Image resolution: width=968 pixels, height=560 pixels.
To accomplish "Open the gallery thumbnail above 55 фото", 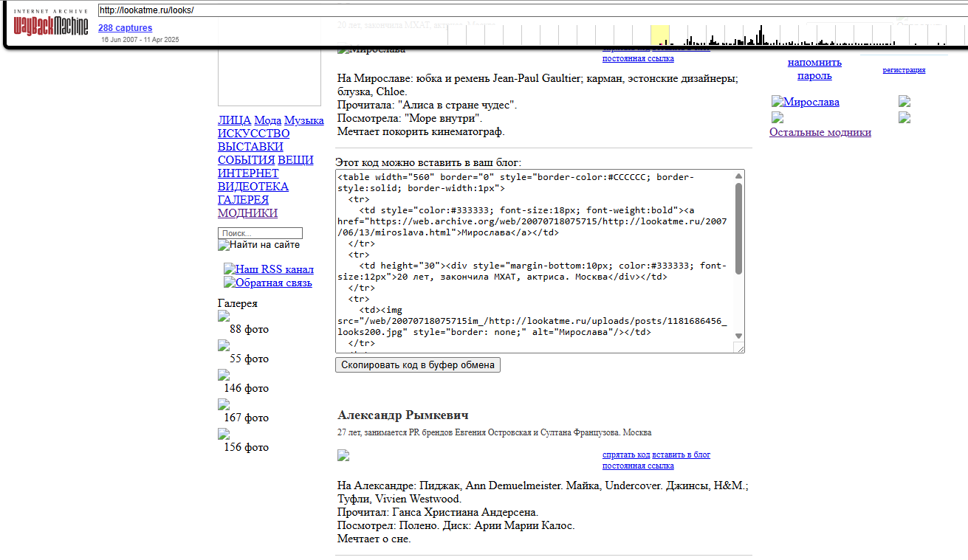I will 224,345.
